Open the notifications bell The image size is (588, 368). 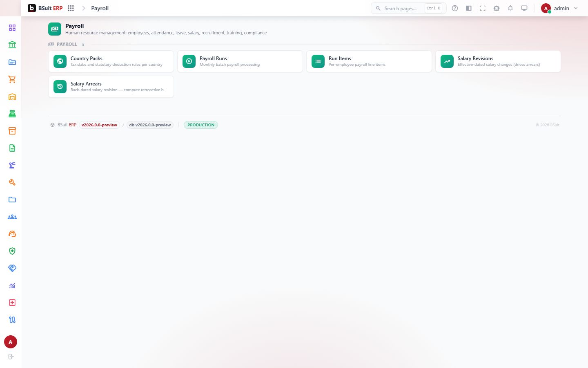coord(510,8)
